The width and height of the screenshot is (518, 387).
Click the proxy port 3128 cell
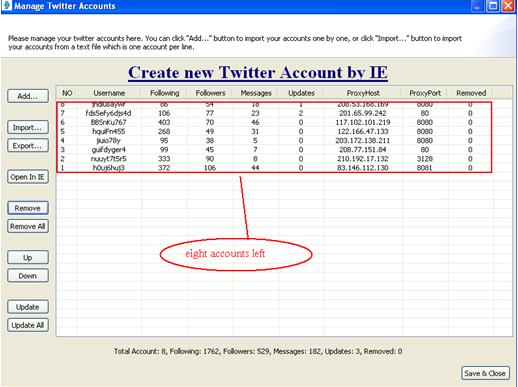(425, 159)
